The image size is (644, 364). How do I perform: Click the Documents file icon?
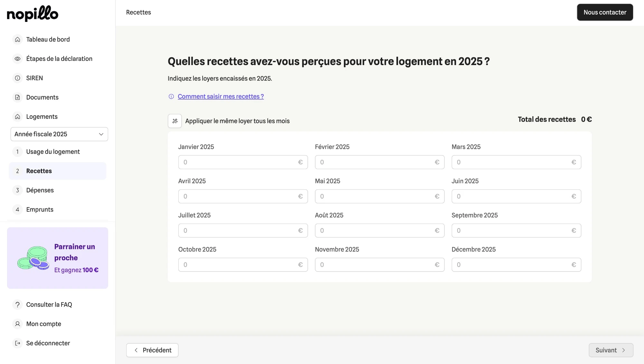[18, 97]
